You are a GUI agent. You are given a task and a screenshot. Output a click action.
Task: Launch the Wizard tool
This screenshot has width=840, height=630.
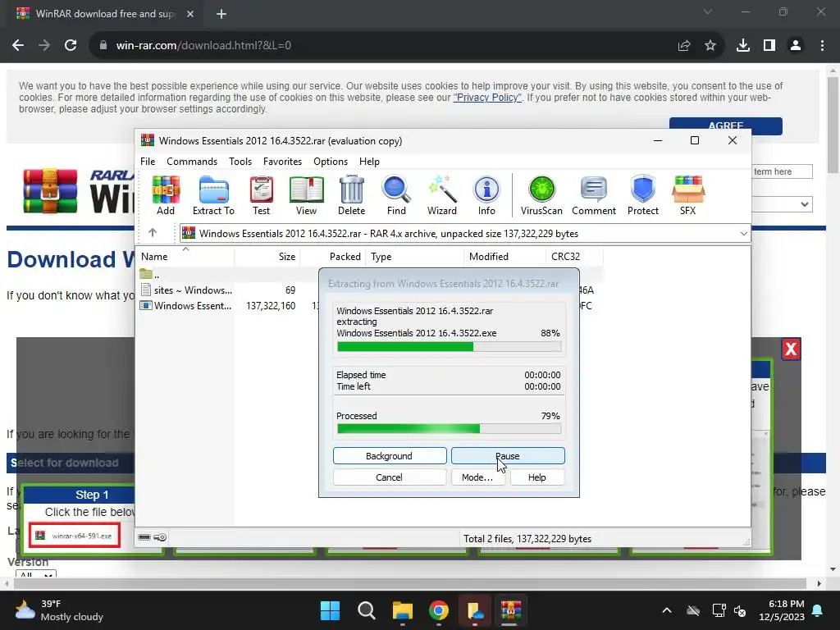point(442,195)
